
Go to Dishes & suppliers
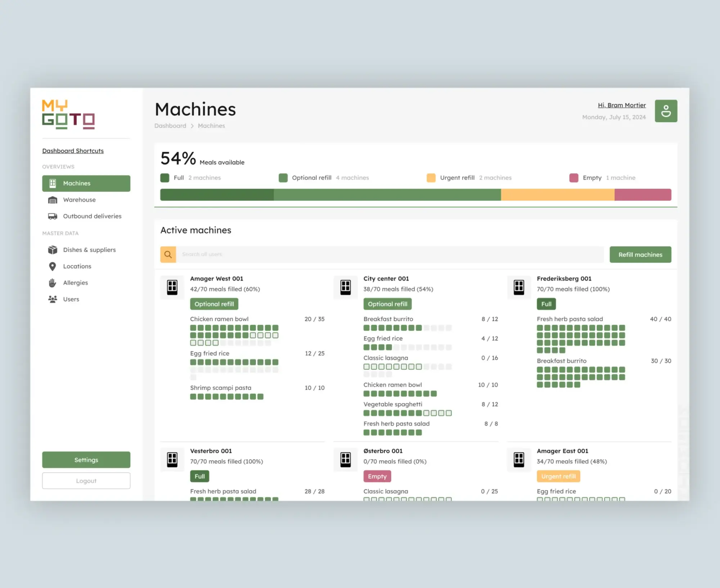[89, 250]
